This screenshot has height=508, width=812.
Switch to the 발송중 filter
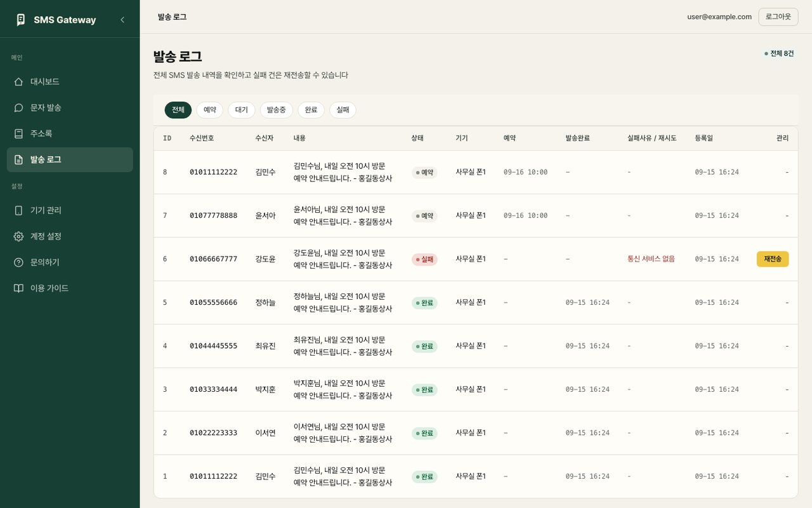point(277,110)
